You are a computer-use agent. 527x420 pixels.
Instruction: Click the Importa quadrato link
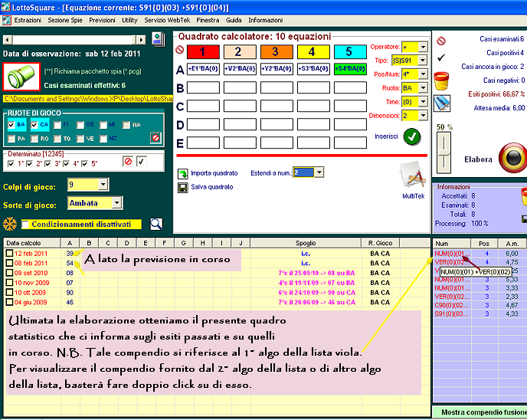pos(214,173)
